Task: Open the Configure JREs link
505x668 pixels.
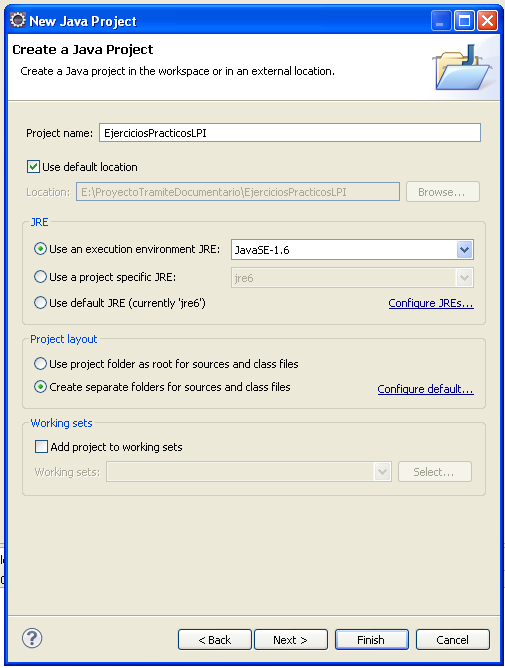Action: tap(431, 303)
